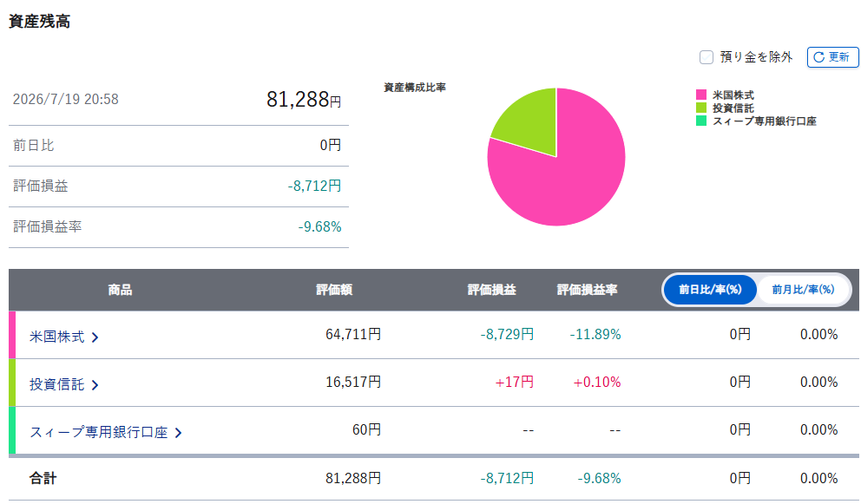Click the green スィープ専用銀行口座 legend swatch
The image size is (861, 504).
pos(701,121)
